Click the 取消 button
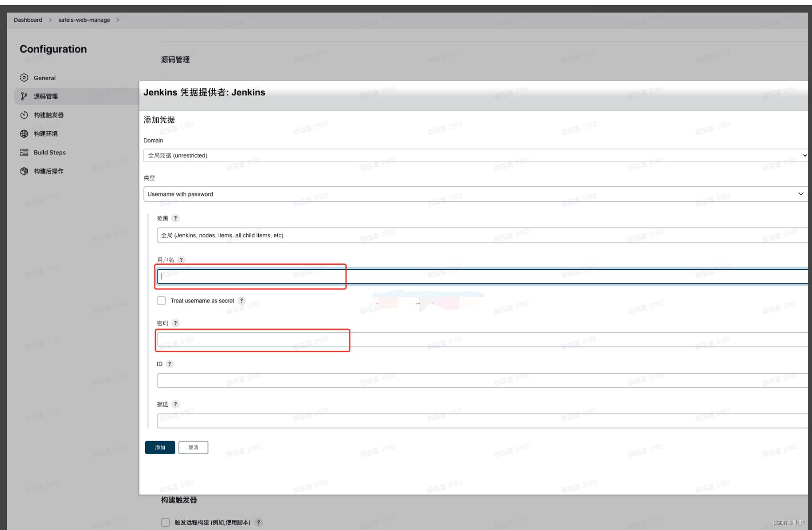The image size is (812, 530). click(x=193, y=447)
